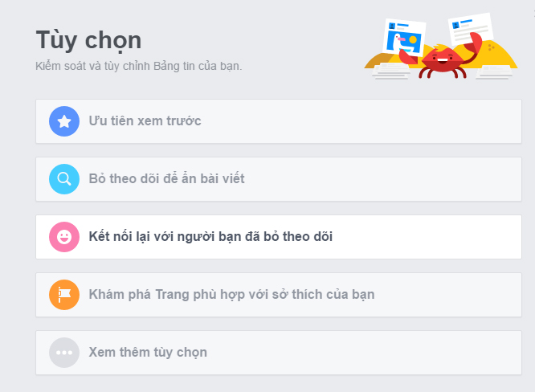This screenshot has width=535, height=392.
Task: Click the bird photo card held by crab
Action: [x=404, y=38]
